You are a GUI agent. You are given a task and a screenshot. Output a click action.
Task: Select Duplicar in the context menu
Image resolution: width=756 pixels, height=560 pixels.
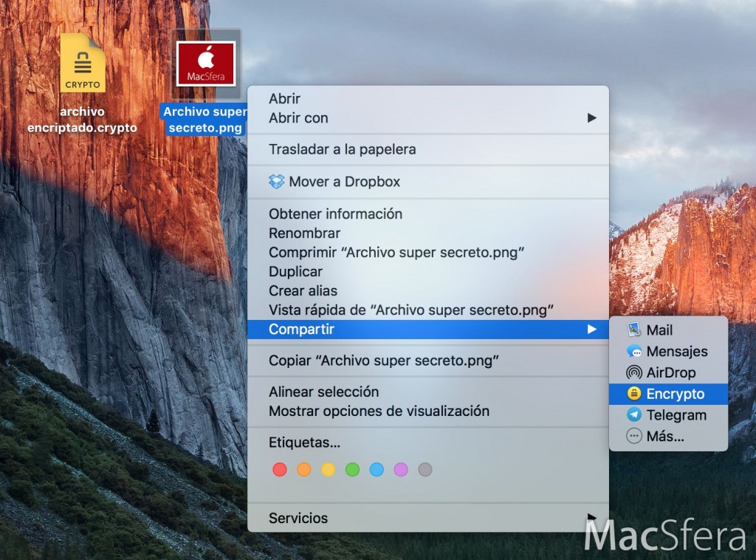tap(295, 271)
